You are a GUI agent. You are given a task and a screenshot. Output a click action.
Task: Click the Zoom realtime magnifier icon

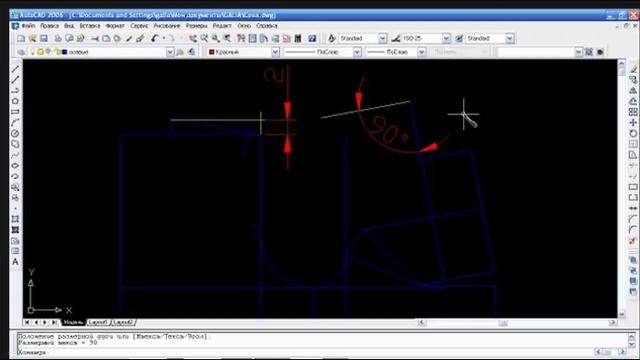point(204,38)
